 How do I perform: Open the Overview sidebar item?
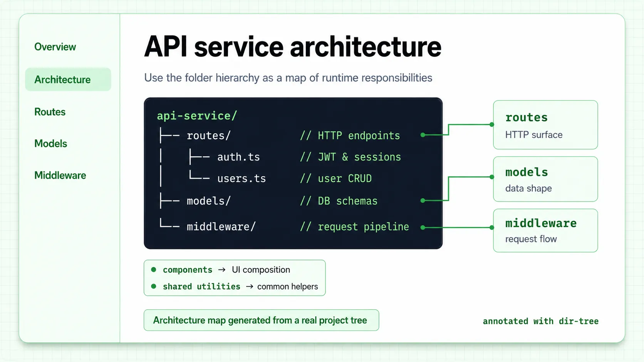tap(55, 47)
